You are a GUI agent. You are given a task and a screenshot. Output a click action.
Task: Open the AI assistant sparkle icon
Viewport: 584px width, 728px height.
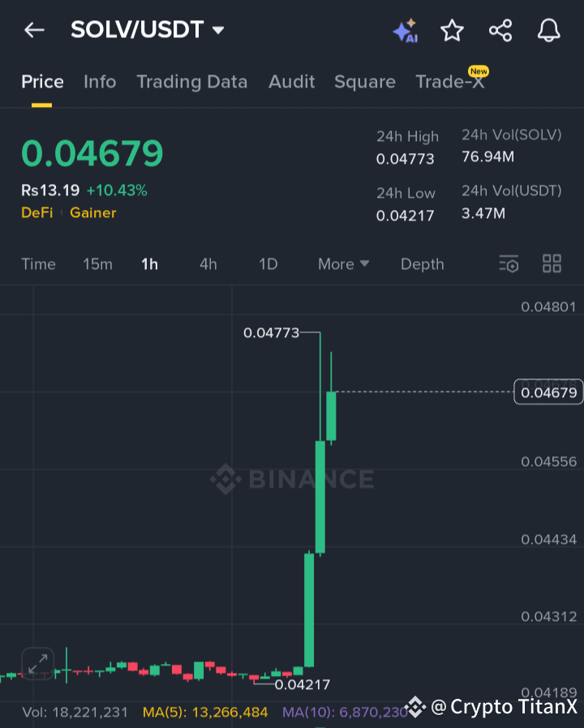point(405,31)
